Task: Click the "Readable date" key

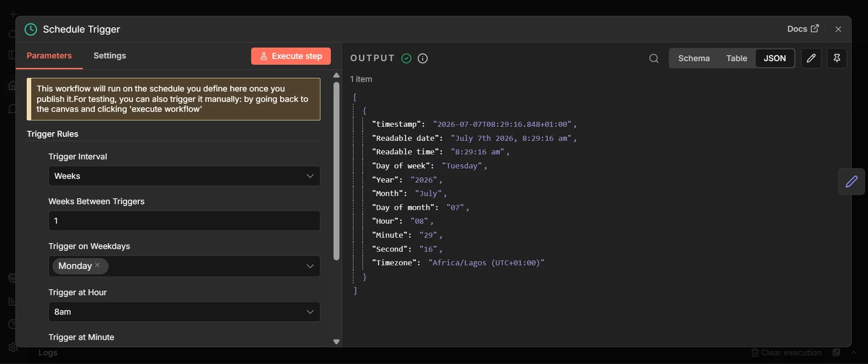Action: pyautogui.click(x=405, y=138)
